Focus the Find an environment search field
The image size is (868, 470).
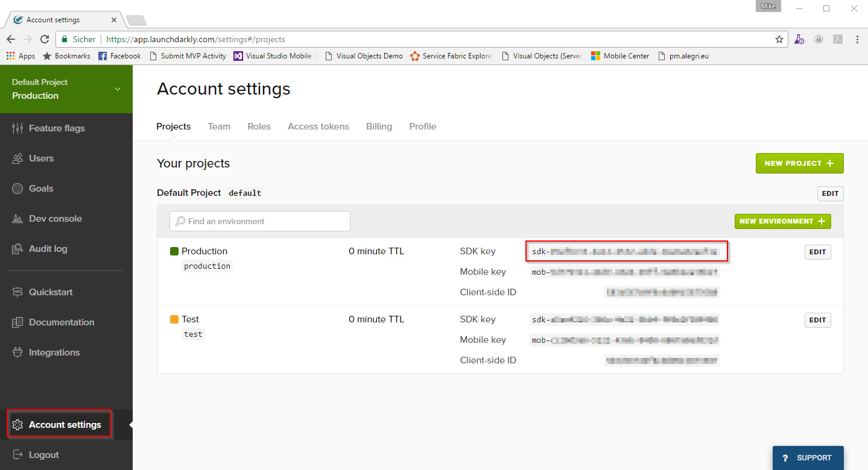pyautogui.click(x=260, y=221)
